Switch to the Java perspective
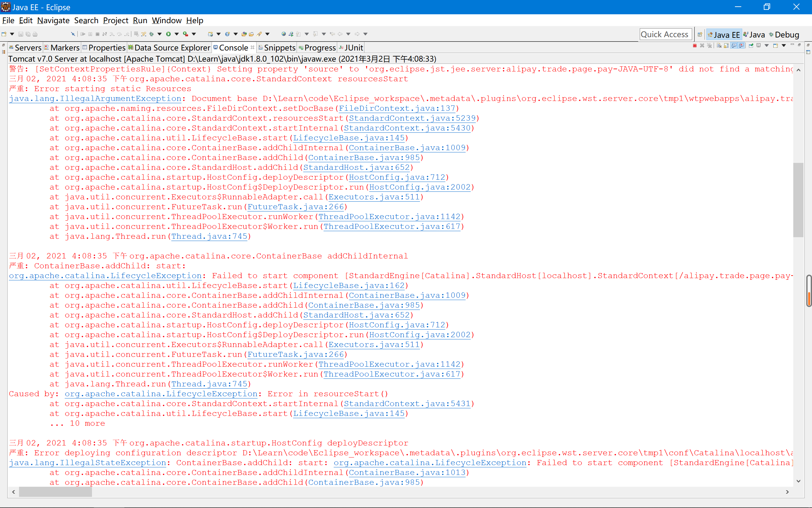This screenshot has width=812, height=508. [754, 35]
